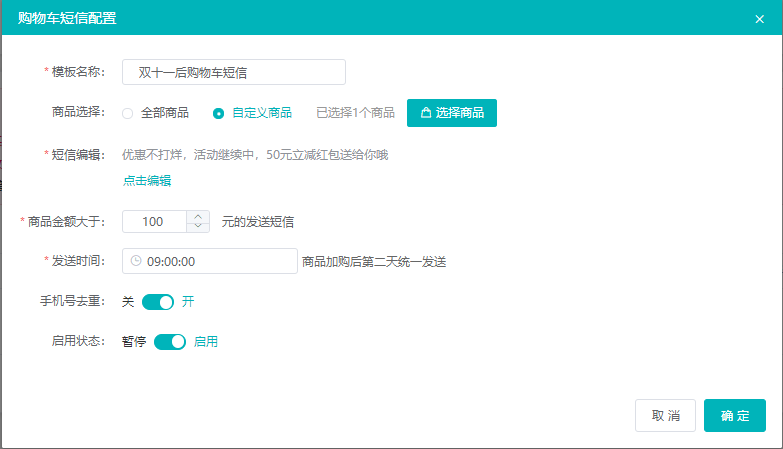Click the 开 label beside 手机号去重 switch
Image resolution: width=783 pixels, height=449 pixels.
pyautogui.click(x=188, y=302)
